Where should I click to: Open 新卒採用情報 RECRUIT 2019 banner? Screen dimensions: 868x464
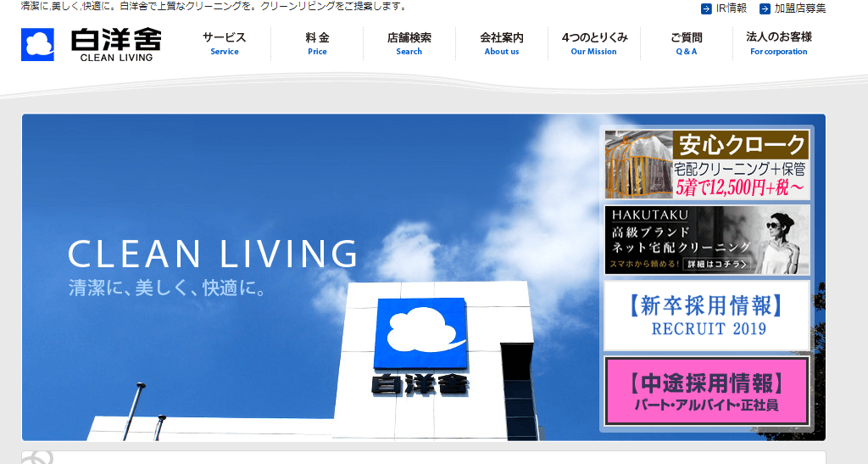pos(707,316)
